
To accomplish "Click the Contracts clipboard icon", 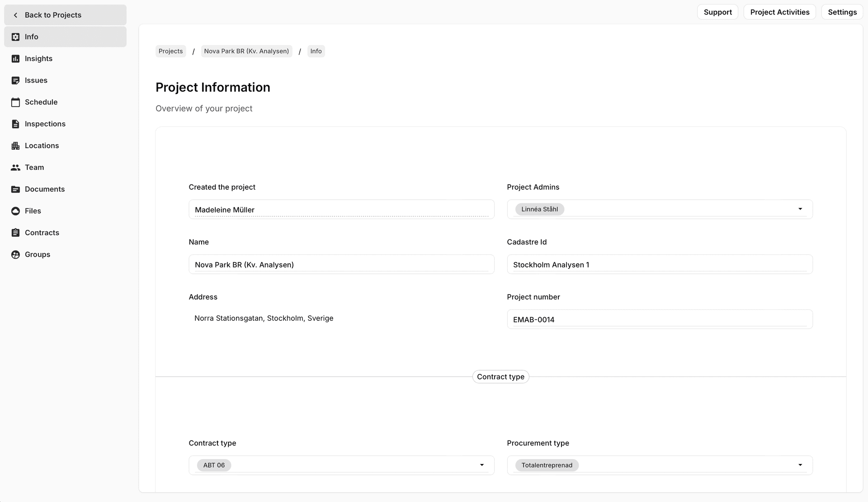I will point(15,233).
